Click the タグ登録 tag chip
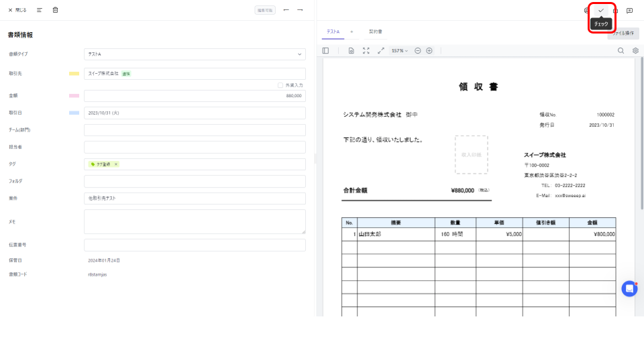 click(103, 164)
